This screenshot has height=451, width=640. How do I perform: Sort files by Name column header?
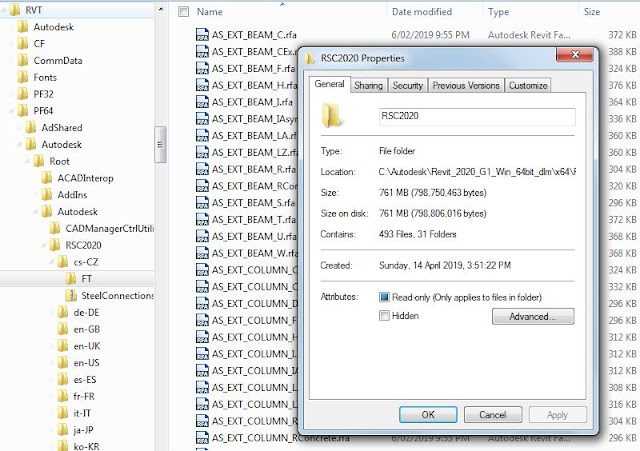[209, 11]
